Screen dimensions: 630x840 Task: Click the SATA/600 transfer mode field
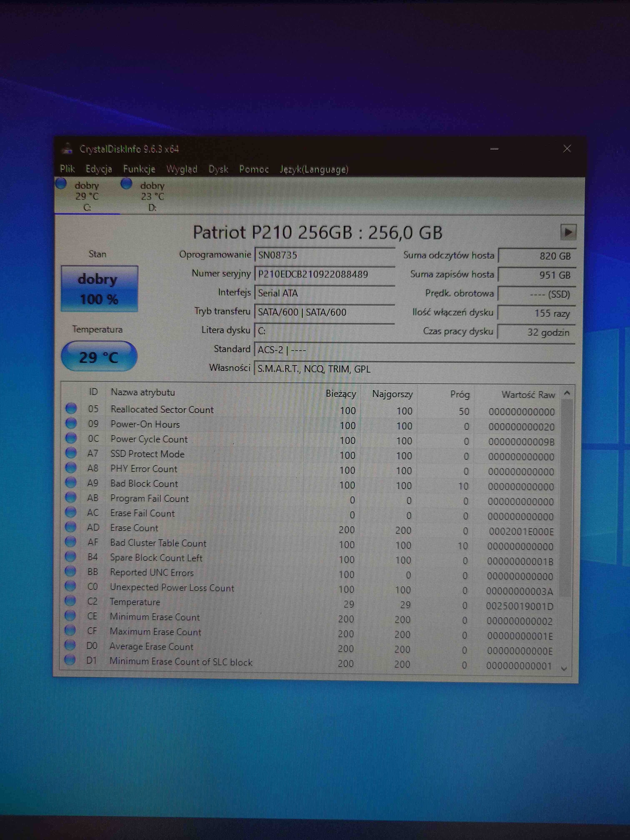pyautogui.click(x=325, y=312)
